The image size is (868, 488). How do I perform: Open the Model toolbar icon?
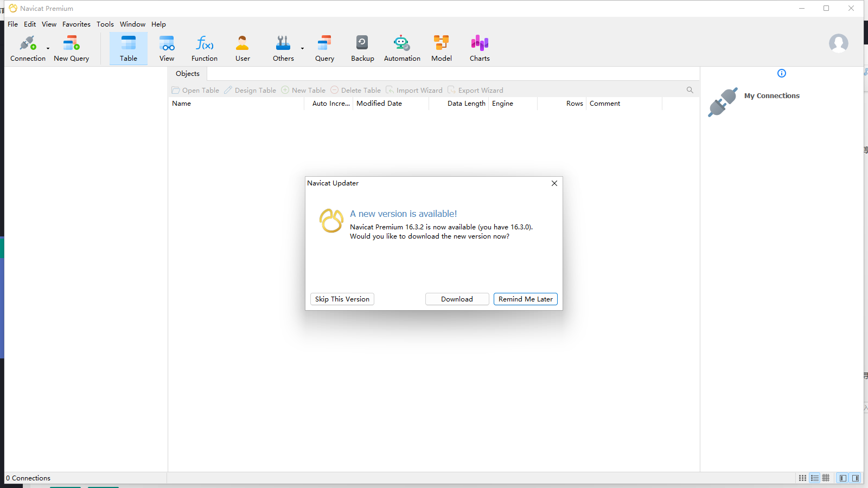(x=442, y=48)
